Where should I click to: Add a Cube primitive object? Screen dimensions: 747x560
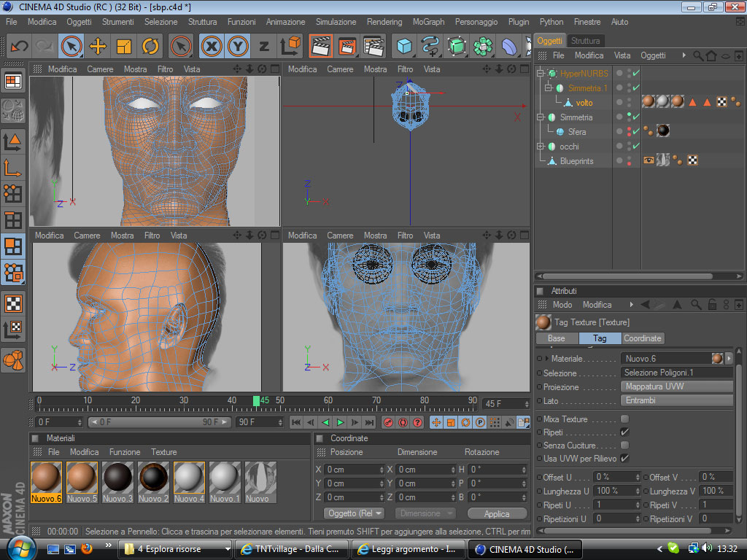pos(404,46)
